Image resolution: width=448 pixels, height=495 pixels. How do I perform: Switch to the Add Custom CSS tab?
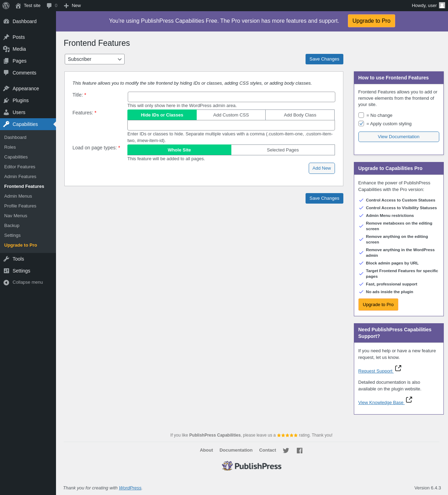coord(231,115)
